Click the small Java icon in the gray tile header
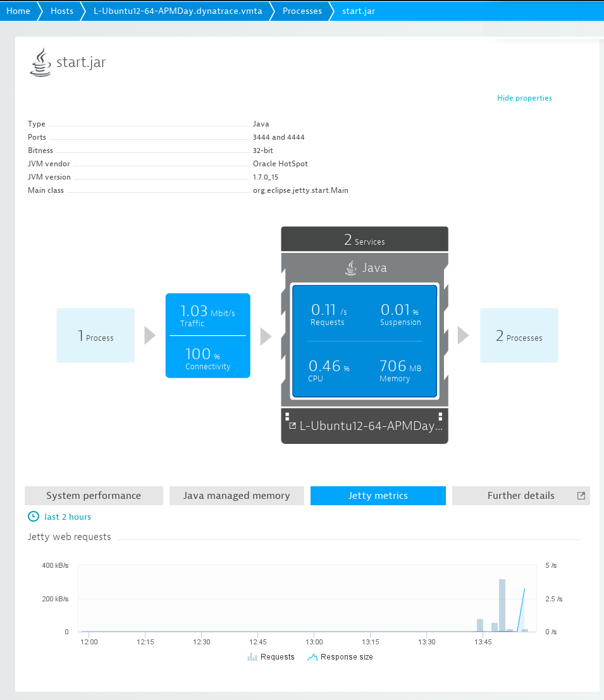The image size is (604, 700). click(351, 268)
